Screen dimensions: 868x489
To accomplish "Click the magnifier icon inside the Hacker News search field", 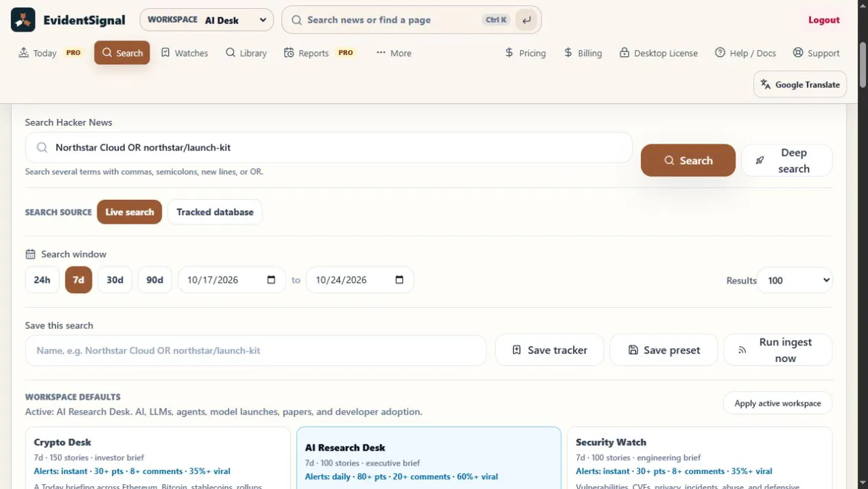I will pos(42,148).
